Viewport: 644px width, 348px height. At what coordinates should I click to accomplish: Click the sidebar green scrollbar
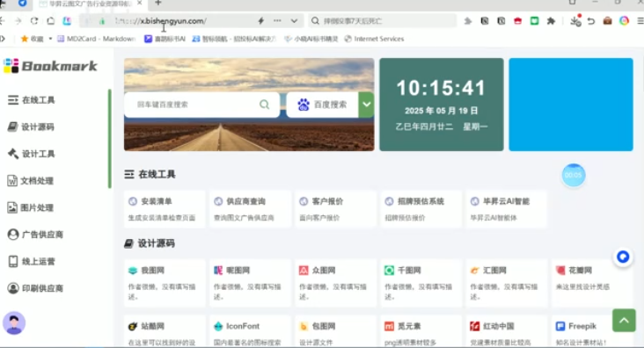click(x=110, y=139)
